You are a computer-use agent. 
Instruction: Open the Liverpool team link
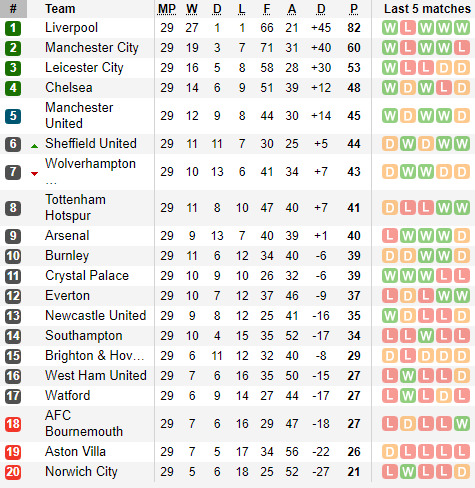71,28
